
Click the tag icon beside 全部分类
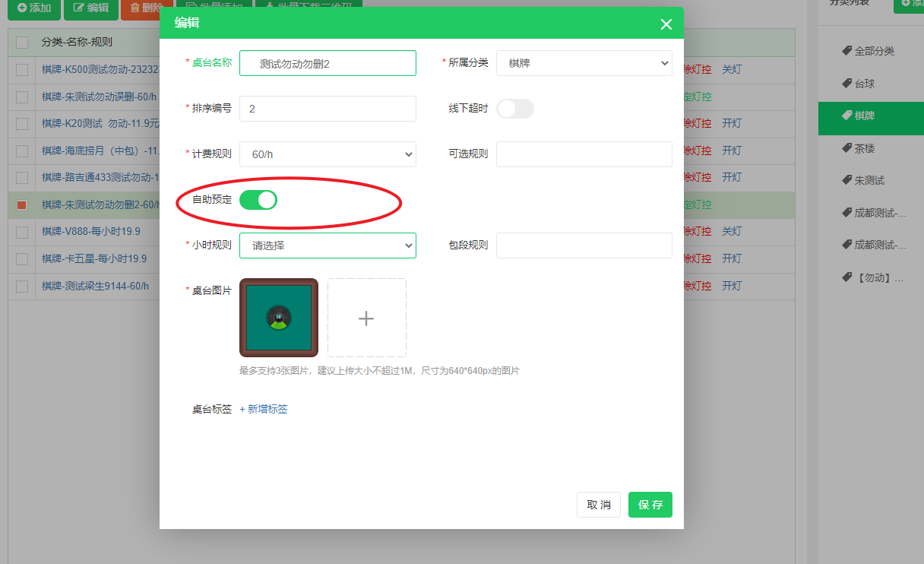(846, 51)
